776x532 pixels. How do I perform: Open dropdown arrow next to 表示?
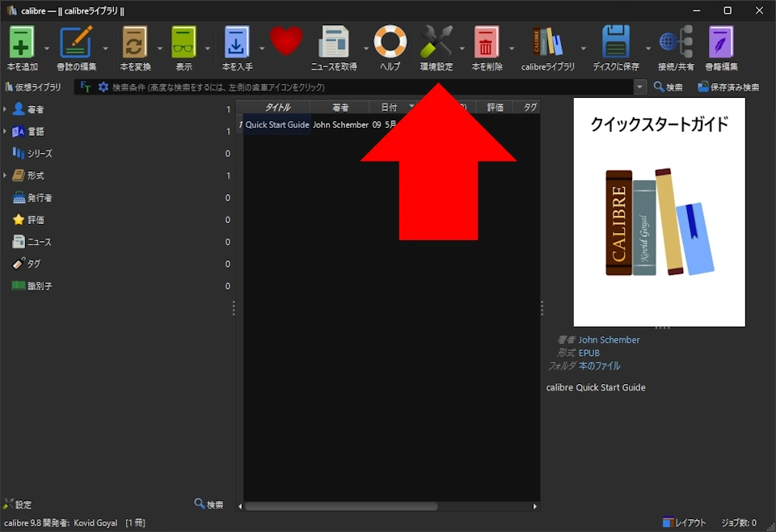pos(208,49)
